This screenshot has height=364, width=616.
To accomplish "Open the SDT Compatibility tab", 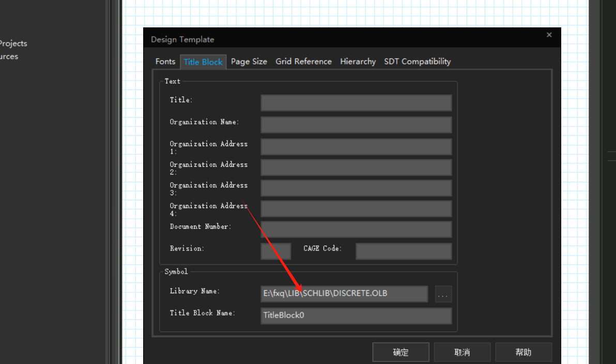I will (417, 61).
